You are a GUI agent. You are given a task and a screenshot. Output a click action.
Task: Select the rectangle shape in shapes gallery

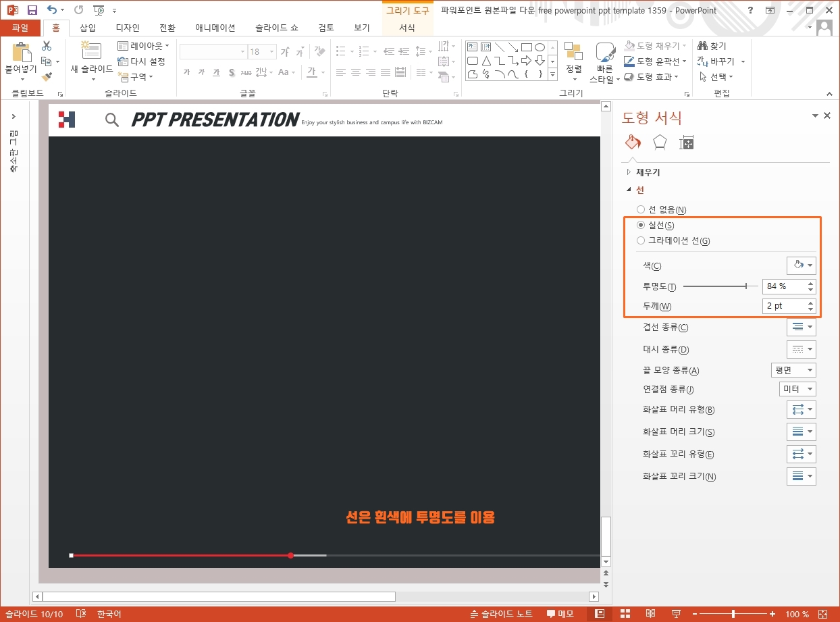tap(527, 47)
